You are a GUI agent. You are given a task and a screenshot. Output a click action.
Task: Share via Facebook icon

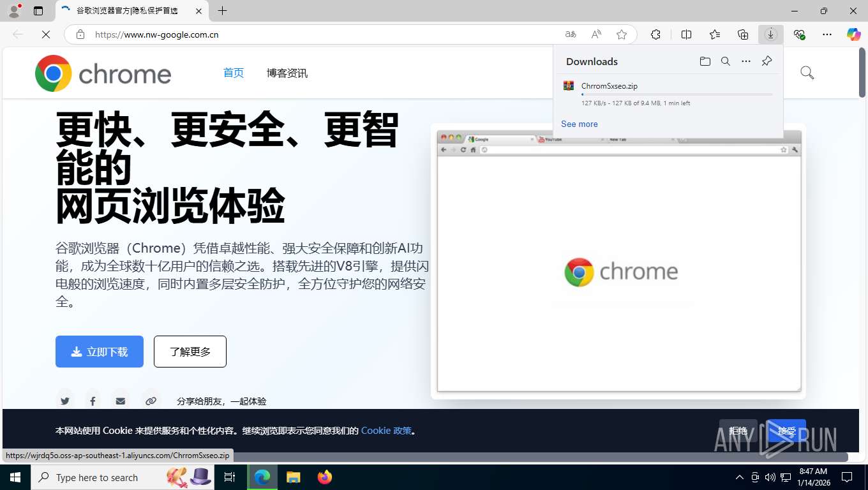[x=93, y=401]
